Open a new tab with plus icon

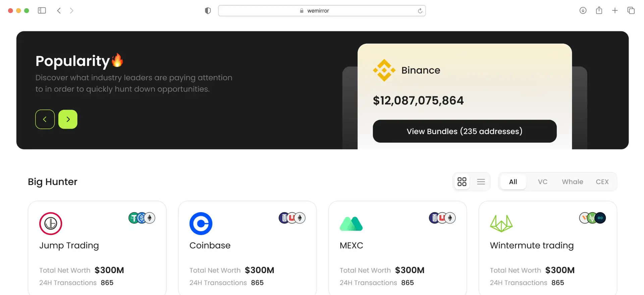(x=615, y=11)
